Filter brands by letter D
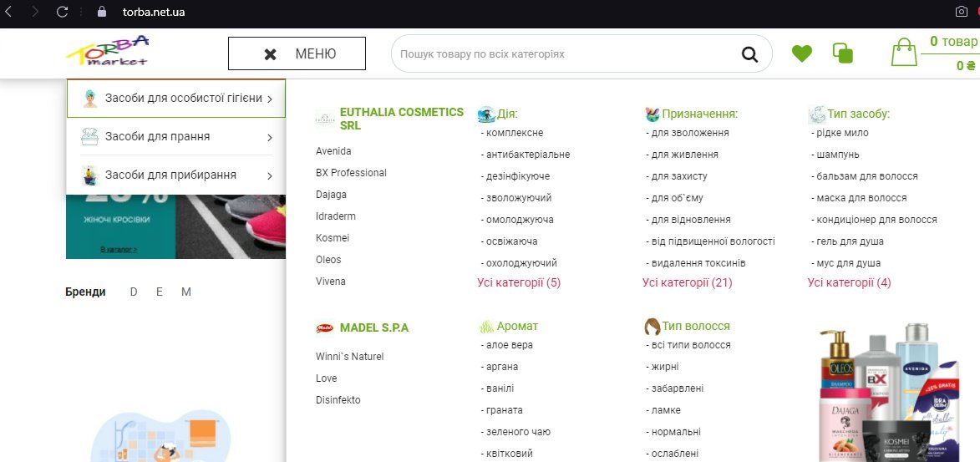 click(x=134, y=292)
